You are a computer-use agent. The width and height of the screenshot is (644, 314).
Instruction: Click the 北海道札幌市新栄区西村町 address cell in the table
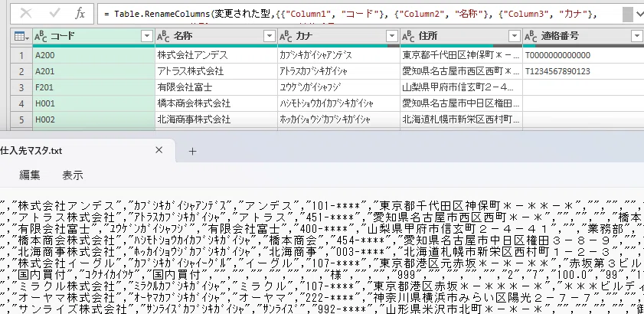pyautogui.click(x=461, y=119)
